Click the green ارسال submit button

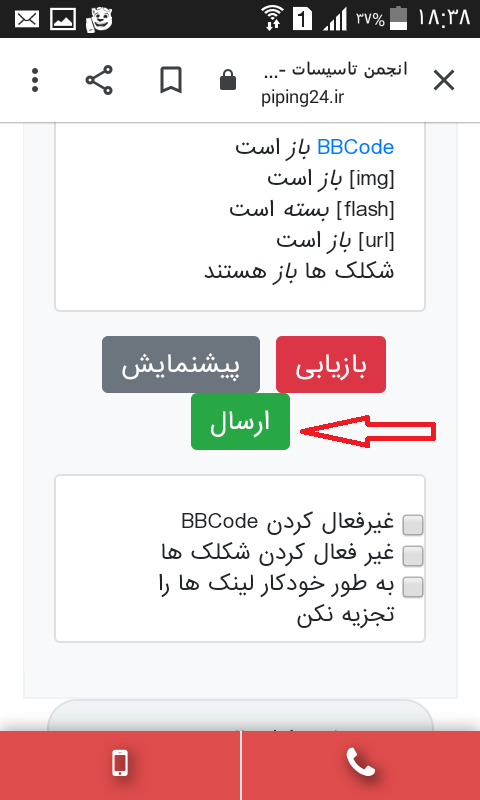240,421
